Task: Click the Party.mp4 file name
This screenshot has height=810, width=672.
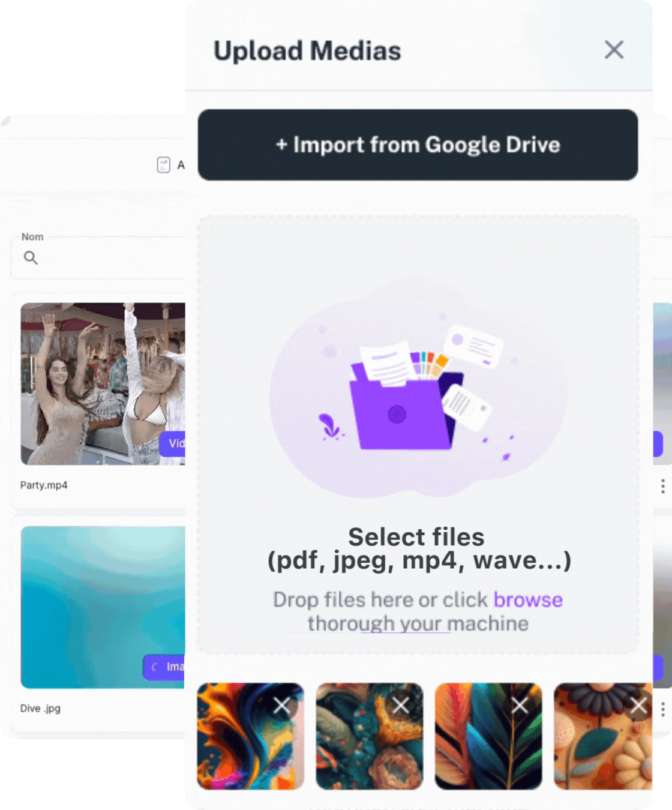Action: click(44, 485)
